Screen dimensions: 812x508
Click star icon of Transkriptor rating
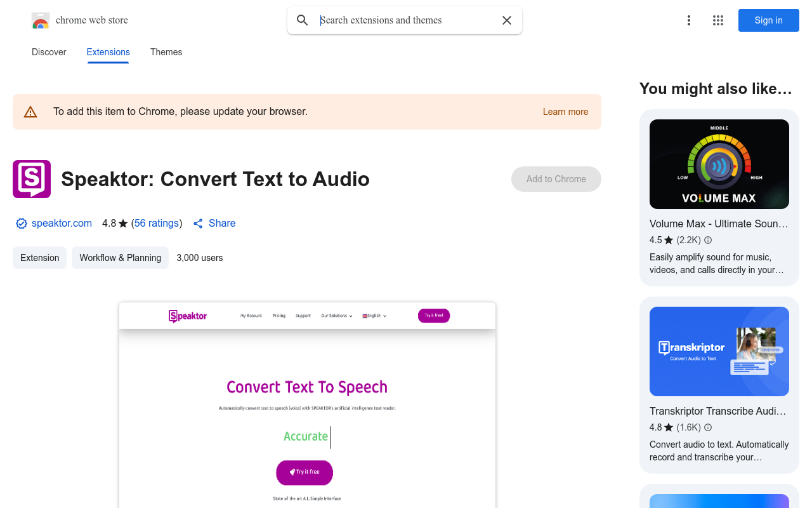[669, 427]
